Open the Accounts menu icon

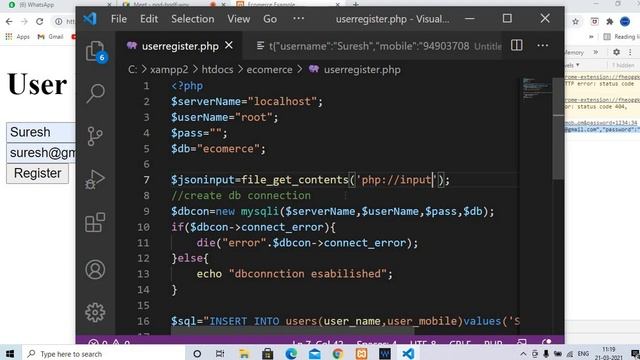tap(95, 269)
